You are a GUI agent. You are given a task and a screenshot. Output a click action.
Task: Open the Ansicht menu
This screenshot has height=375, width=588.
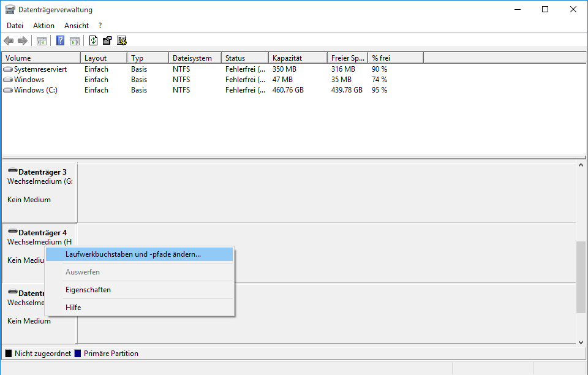pyautogui.click(x=77, y=26)
